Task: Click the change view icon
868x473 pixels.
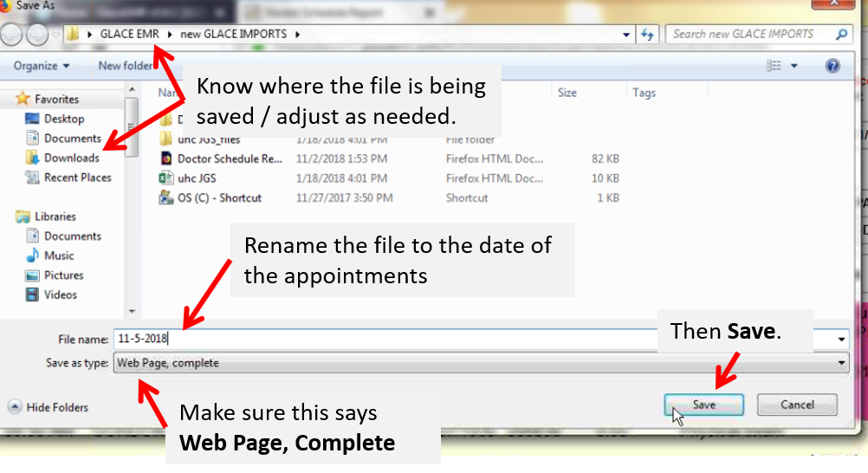Action: (x=774, y=66)
